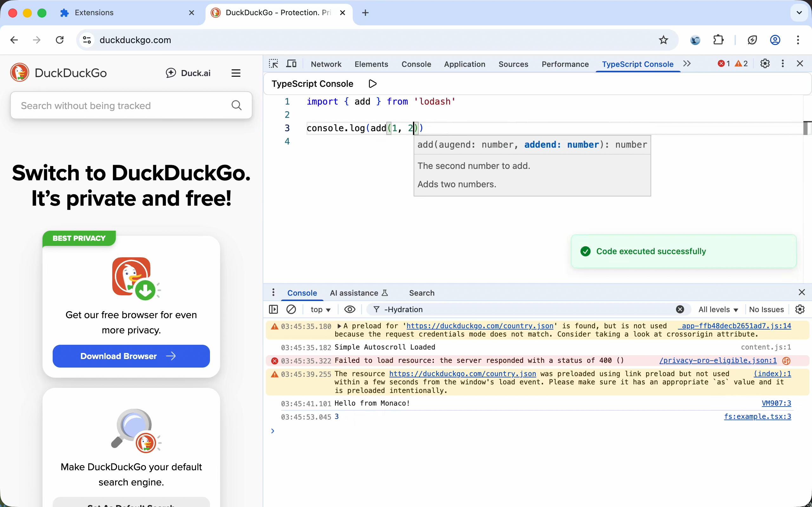Open the DuckDuckGo hamburger menu
This screenshot has height=507, width=812.
(x=236, y=73)
